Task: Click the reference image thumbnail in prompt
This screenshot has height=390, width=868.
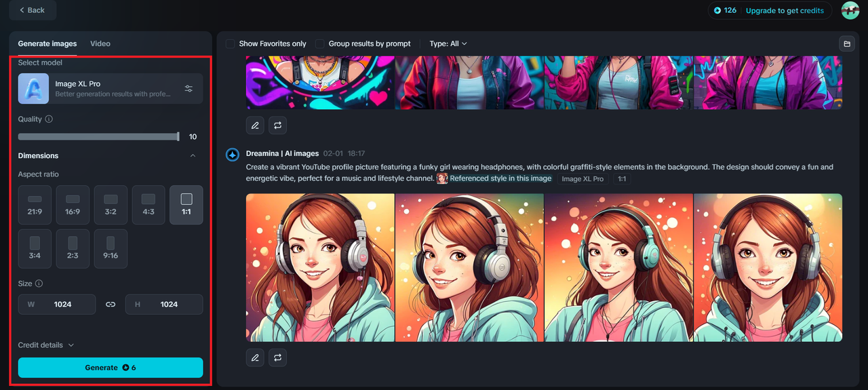Action: click(x=442, y=178)
